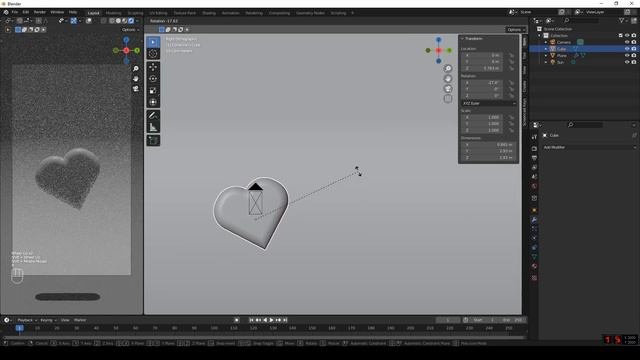Activate the Scale tool
The image size is (640, 360).
tap(153, 91)
